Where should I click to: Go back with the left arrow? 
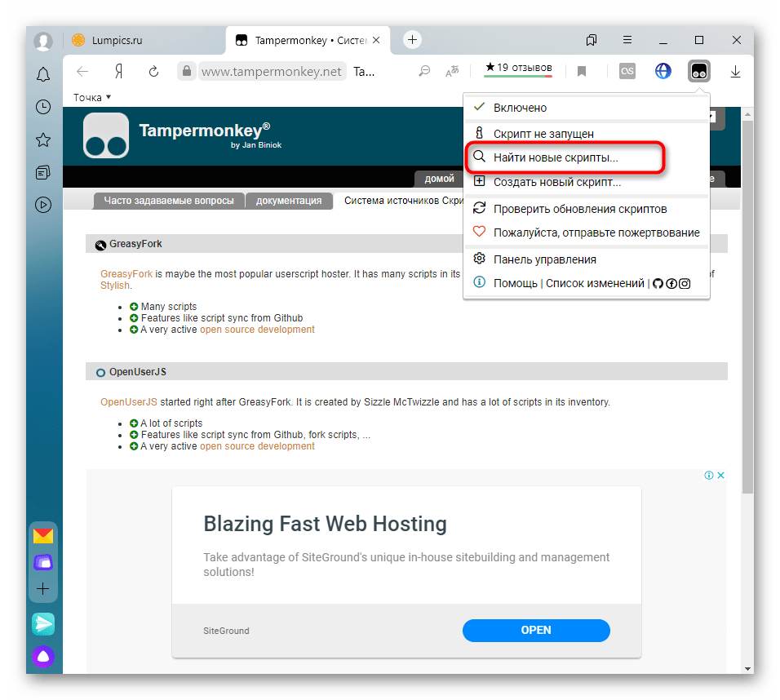(x=82, y=72)
